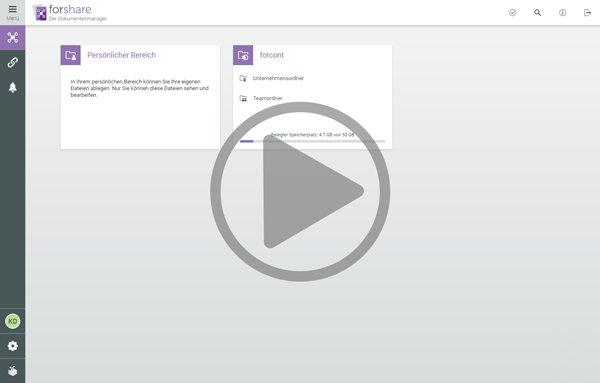600x383 pixels.
Task: Open the info icon in header
Action: [x=562, y=13]
